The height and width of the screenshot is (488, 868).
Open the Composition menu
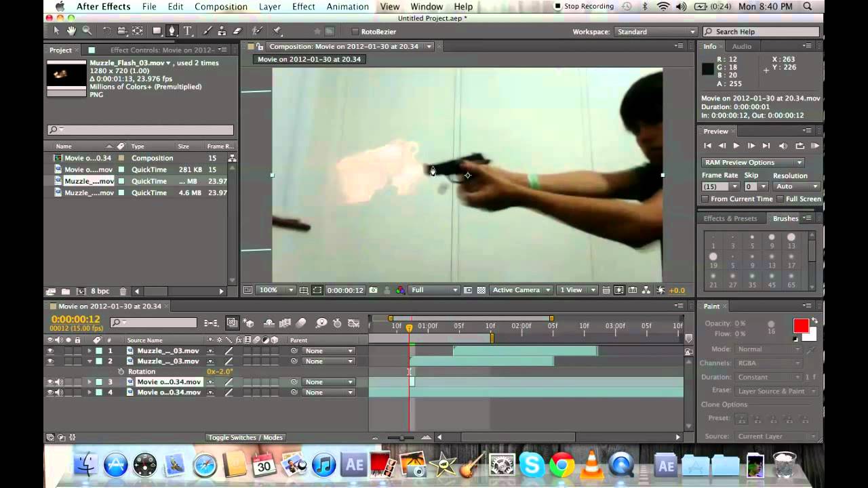pyautogui.click(x=221, y=7)
